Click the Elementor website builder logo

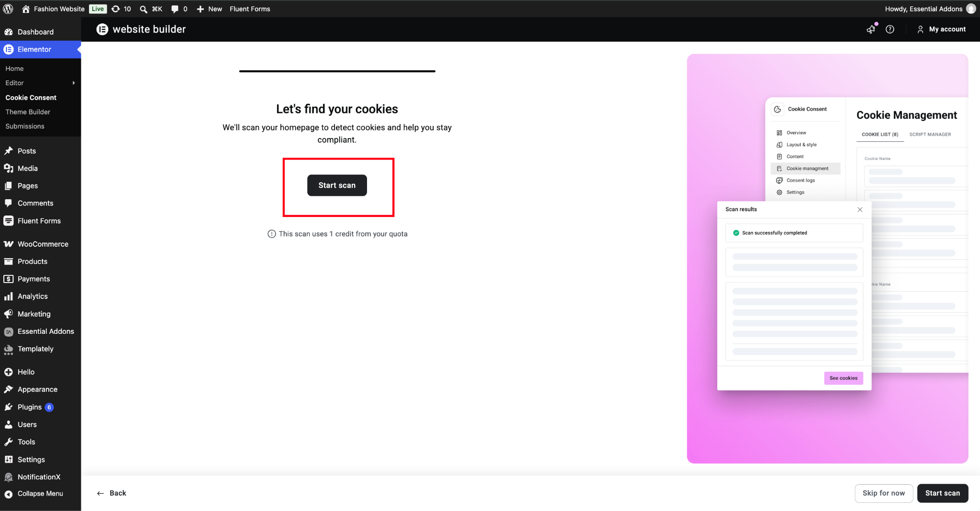point(141,29)
